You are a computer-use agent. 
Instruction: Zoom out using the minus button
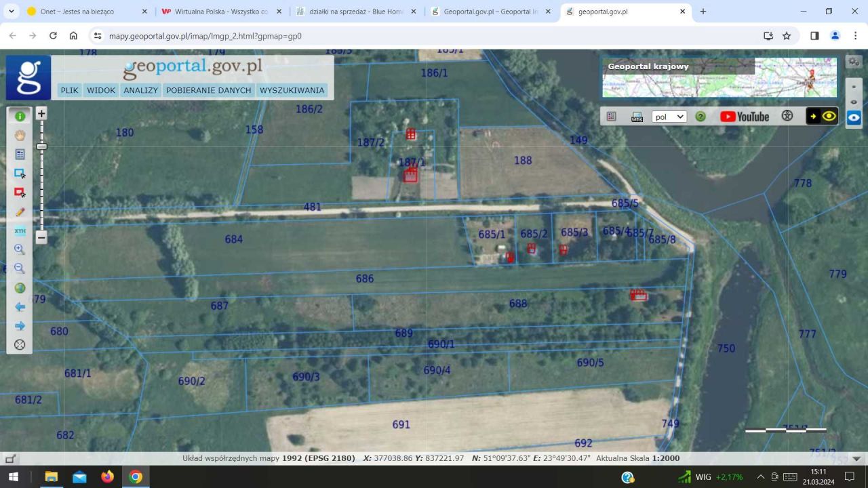coord(41,237)
